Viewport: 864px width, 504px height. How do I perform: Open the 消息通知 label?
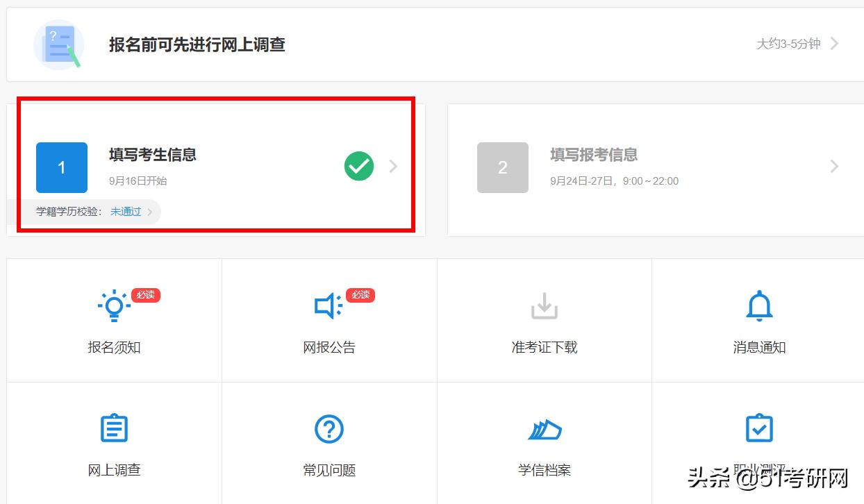coord(759,348)
